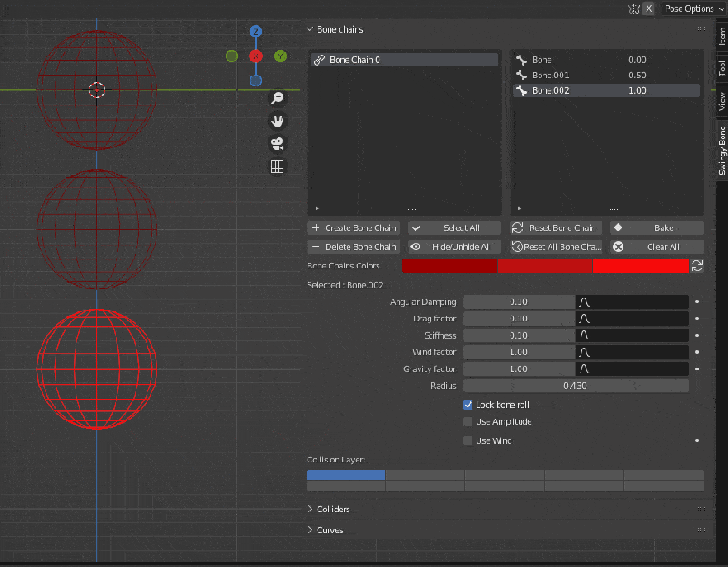Open the Item sidebar tab
This screenshot has width=728, height=567.
pyautogui.click(x=722, y=36)
